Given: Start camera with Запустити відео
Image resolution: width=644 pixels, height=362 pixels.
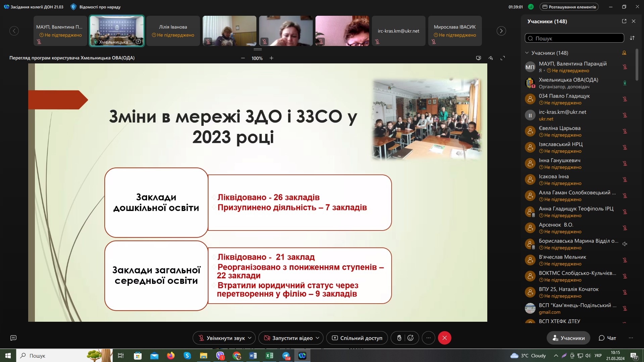Looking at the screenshot, I should click(x=289, y=338).
